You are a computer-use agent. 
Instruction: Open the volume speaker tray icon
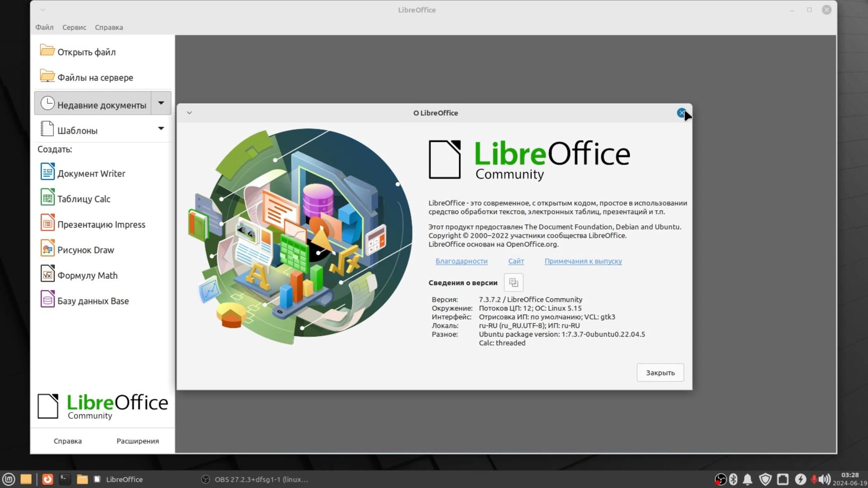[825, 479]
